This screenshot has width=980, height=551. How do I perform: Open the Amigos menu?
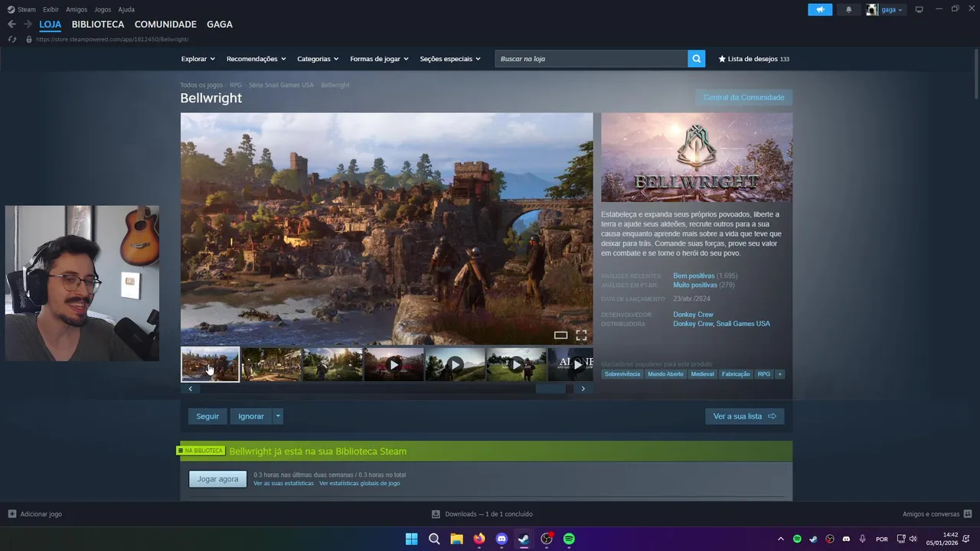77,9
